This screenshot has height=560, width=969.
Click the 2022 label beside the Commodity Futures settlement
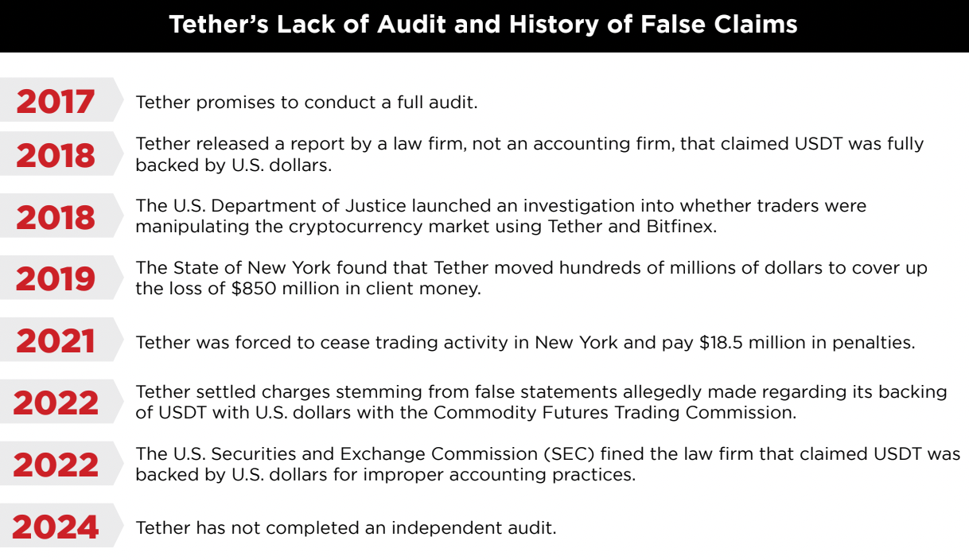coord(56,403)
